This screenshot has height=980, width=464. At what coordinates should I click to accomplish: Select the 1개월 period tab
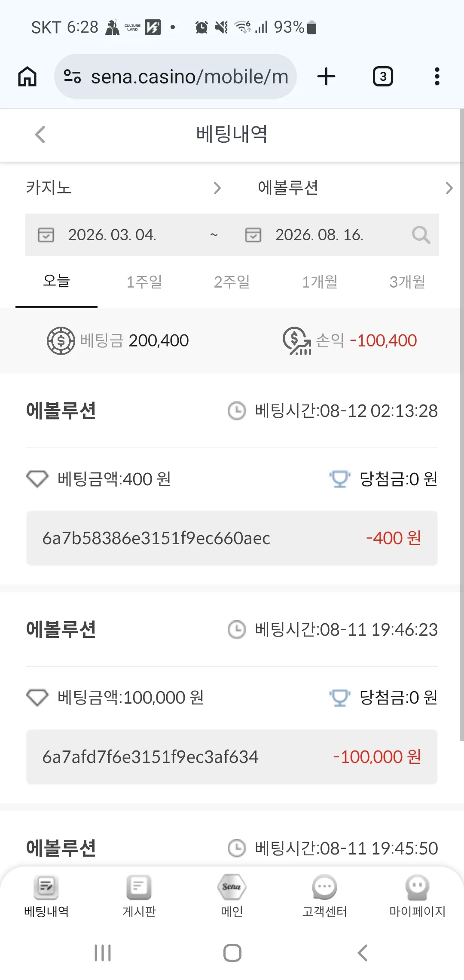coord(320,282)
